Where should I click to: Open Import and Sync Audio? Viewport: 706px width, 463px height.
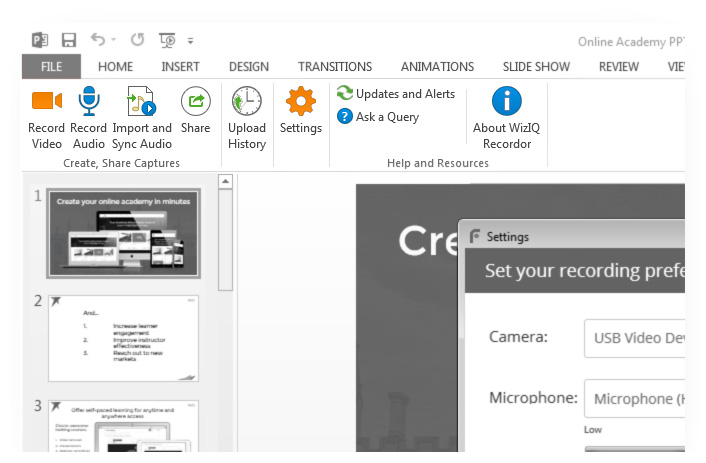coord(141,101)
